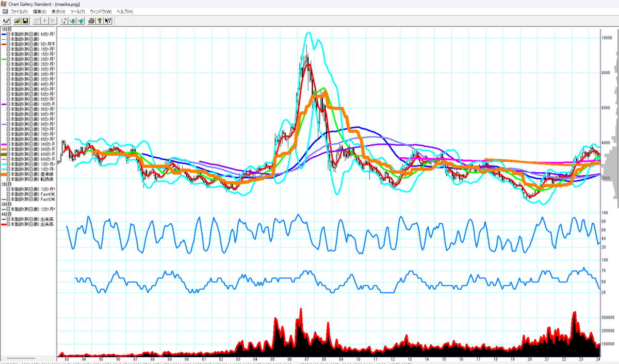Select the 70か月 legend row
The image size is (619, 364).
click(30, 135)
